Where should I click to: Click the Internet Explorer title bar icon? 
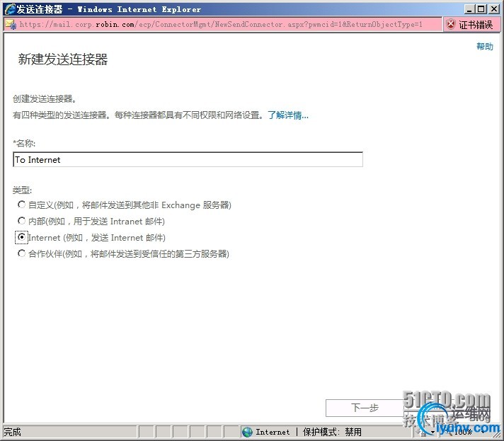(10, 9)
